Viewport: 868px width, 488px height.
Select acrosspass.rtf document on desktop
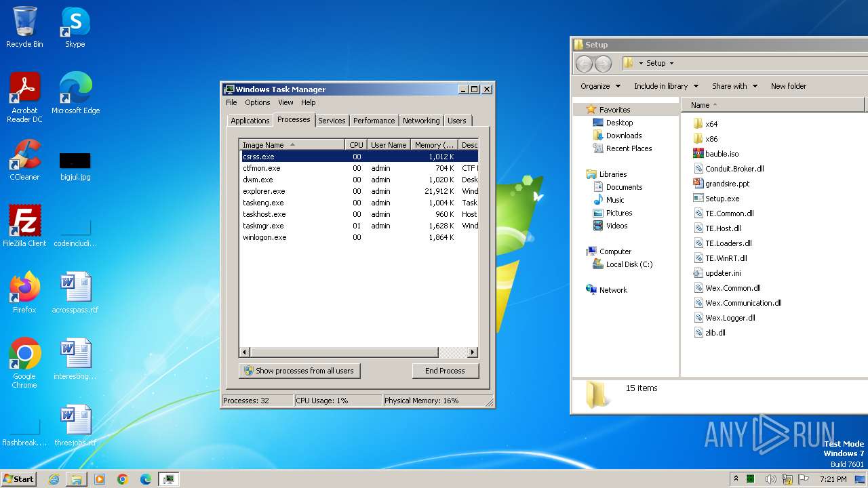coord(75,293)
